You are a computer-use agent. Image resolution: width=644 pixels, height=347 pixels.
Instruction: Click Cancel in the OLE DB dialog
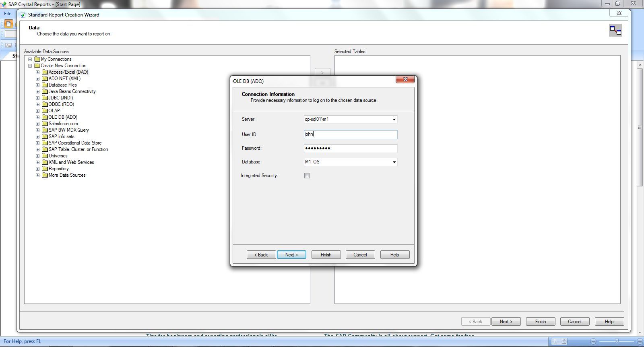pos(360,255)
